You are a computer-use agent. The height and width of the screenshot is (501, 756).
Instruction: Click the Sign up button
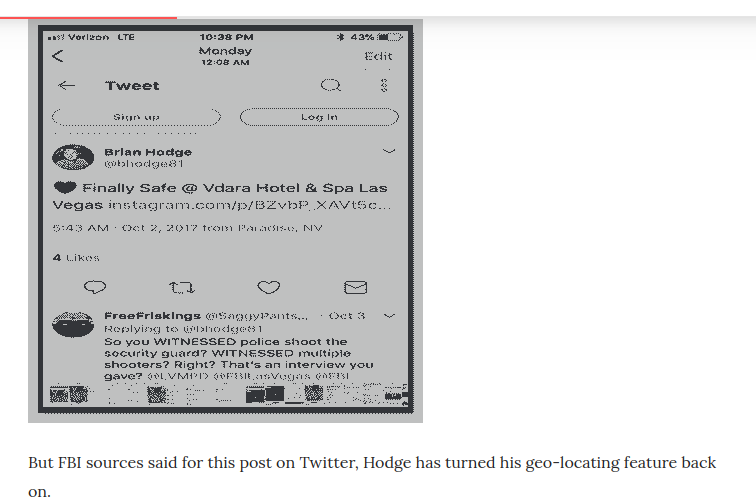(136, 117)
